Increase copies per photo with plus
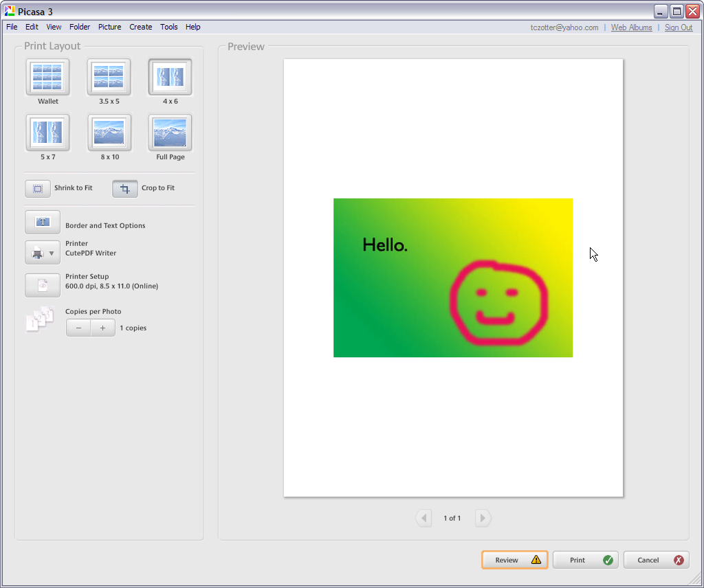This screenshot has width=704, height=588. (x=103, y=328)
